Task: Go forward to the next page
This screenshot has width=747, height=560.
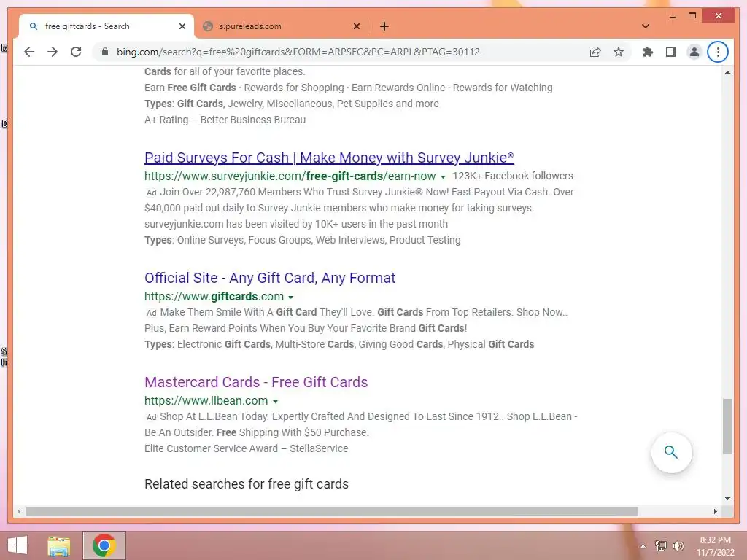Action: [x=53, y=52]
